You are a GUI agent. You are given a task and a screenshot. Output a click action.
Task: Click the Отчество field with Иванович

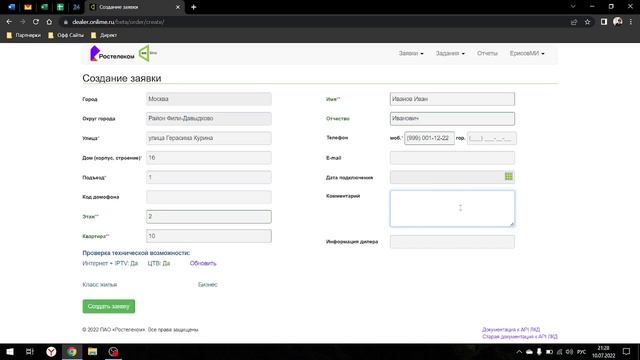452,118
